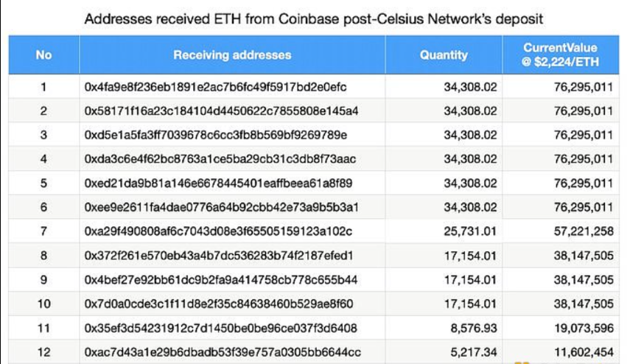Viewport: 627px width, 364px height.
Task: Click the "CurrentValue @ $2,224/ETH" header
Action: click(560, 55)
